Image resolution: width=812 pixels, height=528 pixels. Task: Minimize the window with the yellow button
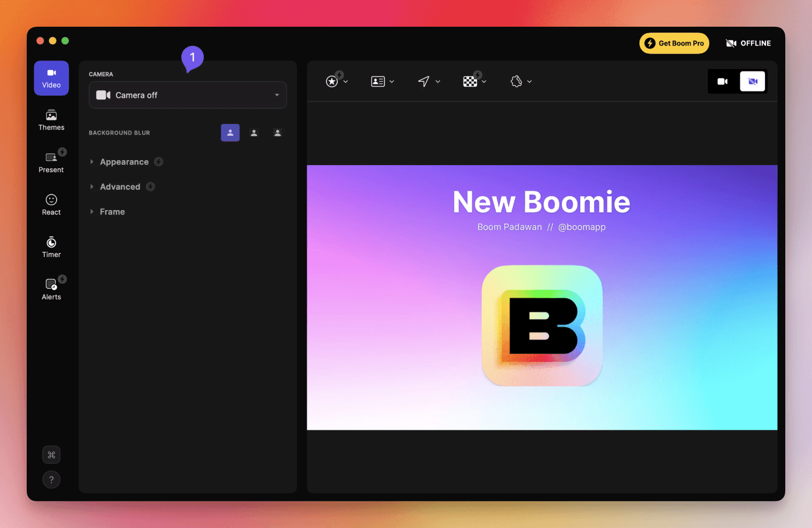point(52,41)
